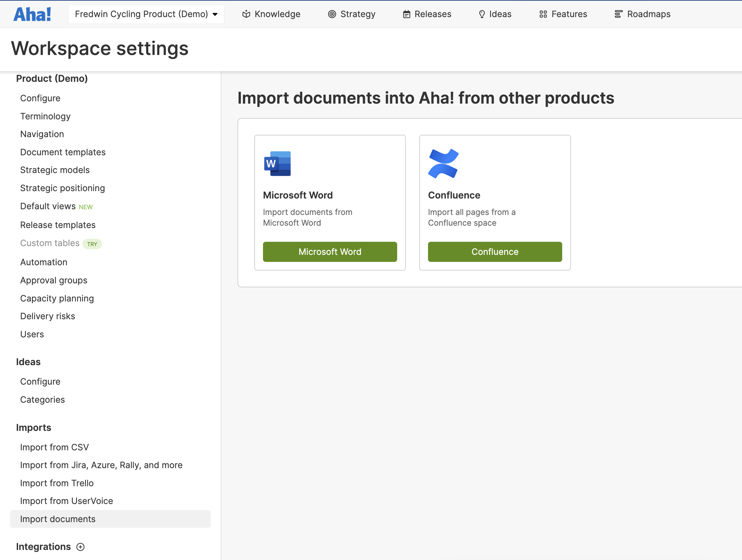Click the Microsoft Word logo icon
742x560 pixels.
pyautogui.click(x=277, y=164)
